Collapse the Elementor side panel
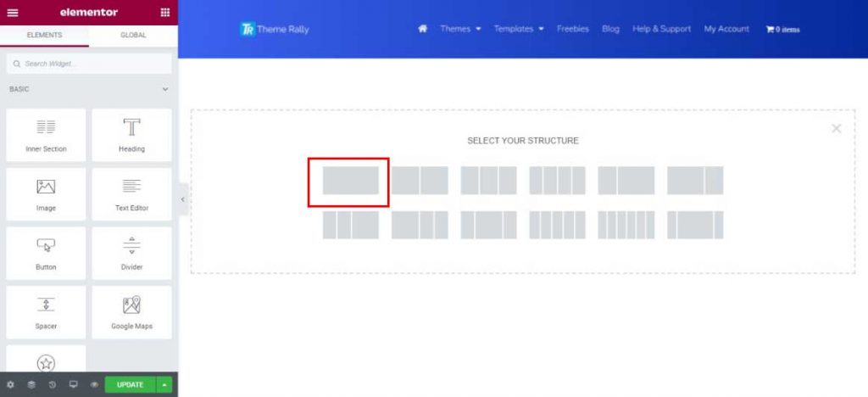Screen dimensions: 868x397 pos(183,199)
